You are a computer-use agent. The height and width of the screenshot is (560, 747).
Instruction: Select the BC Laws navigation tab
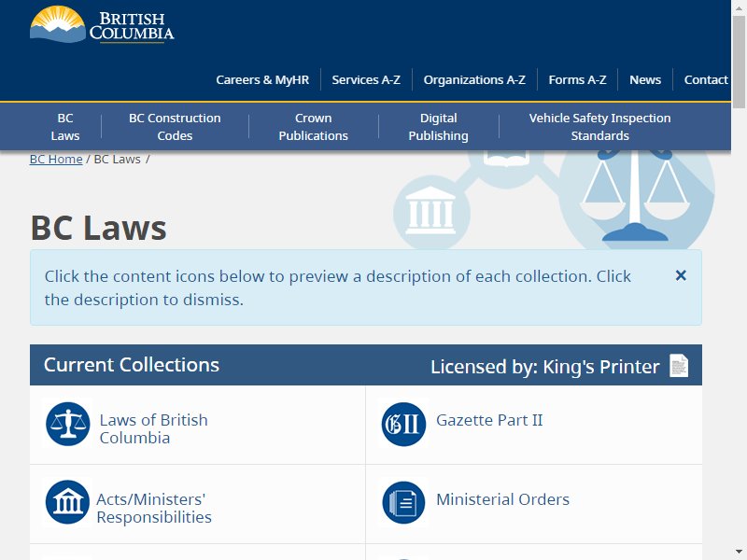(x=65, y=127)
